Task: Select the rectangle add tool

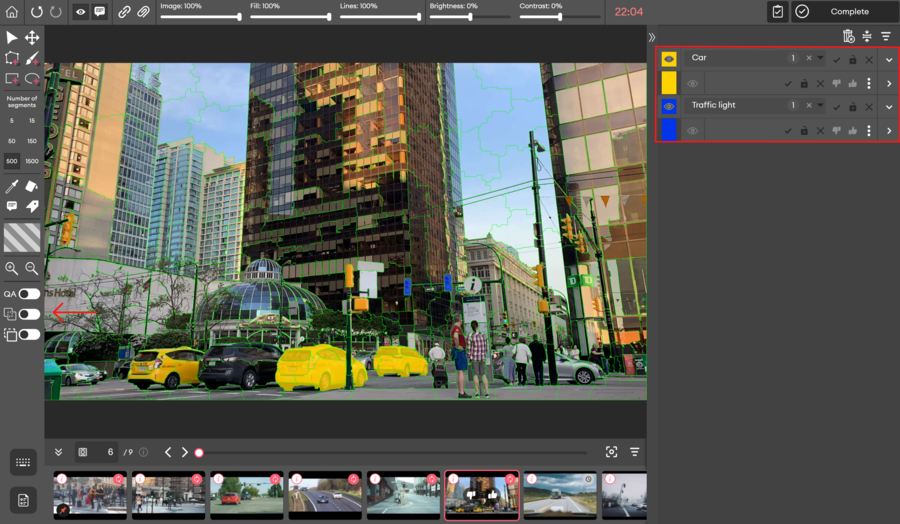Action: pyautogui.click(x=11, y=79)
